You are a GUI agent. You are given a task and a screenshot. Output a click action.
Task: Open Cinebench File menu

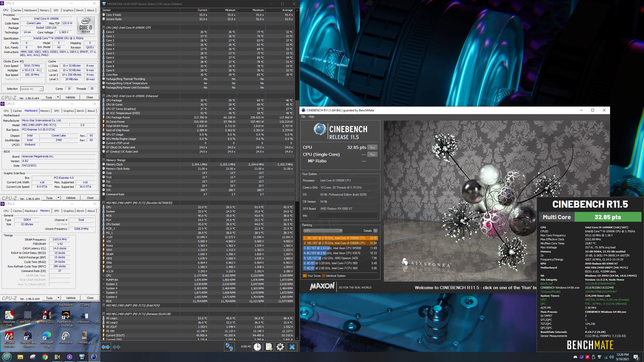point(303,117)
